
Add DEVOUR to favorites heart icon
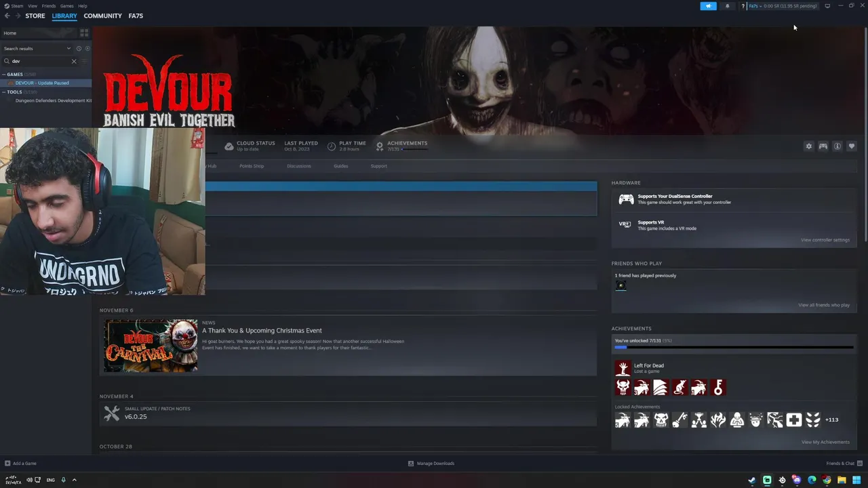point(852,146)
